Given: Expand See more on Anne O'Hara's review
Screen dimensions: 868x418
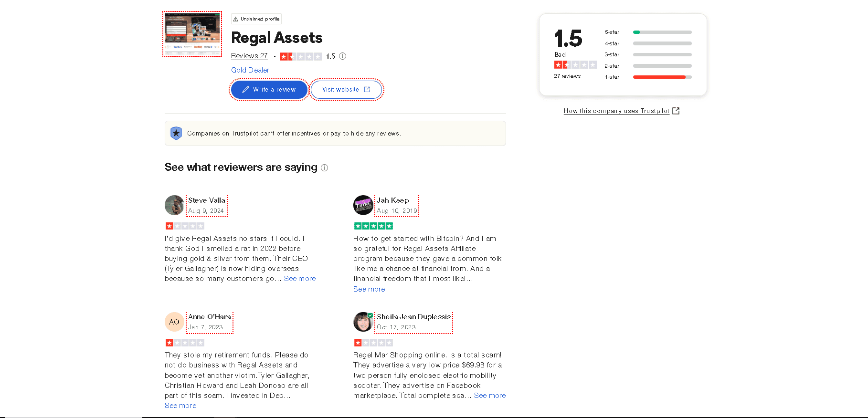Looking at the screenshot, I should tap(180, 406).
